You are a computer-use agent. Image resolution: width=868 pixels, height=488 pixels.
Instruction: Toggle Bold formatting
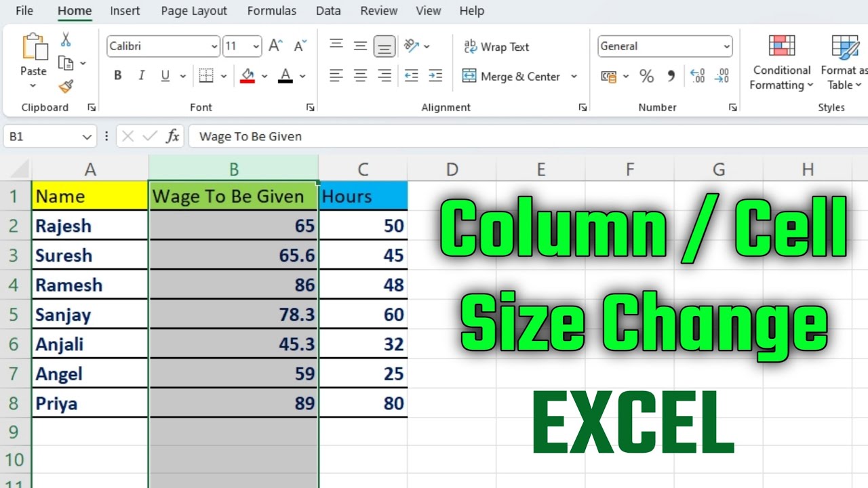118,76
